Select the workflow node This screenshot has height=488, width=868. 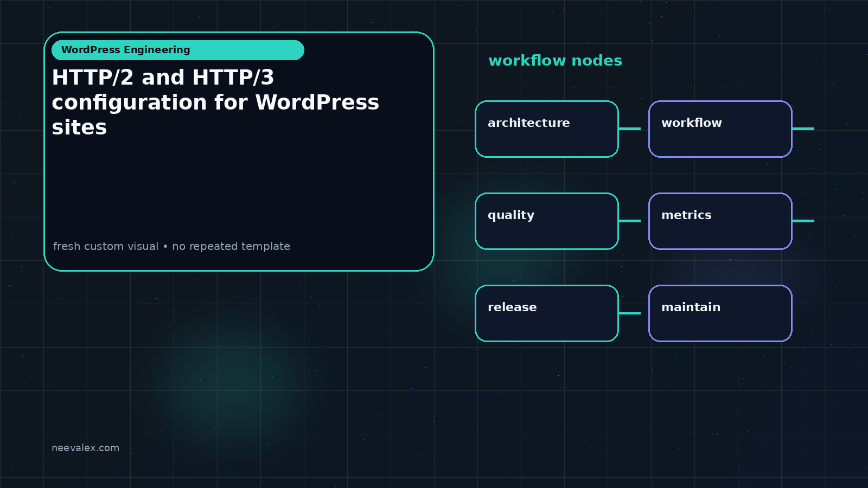(720, 129)
